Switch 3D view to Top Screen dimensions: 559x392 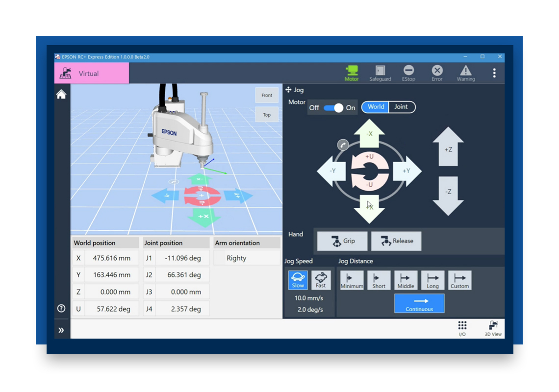click(x=267, y=115)
